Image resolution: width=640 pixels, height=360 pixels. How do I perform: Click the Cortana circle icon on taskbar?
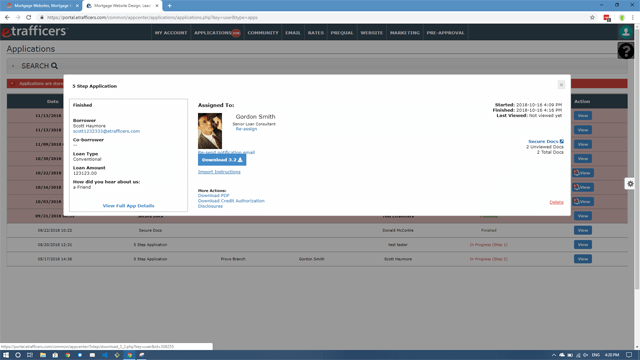tap(18, 355)
